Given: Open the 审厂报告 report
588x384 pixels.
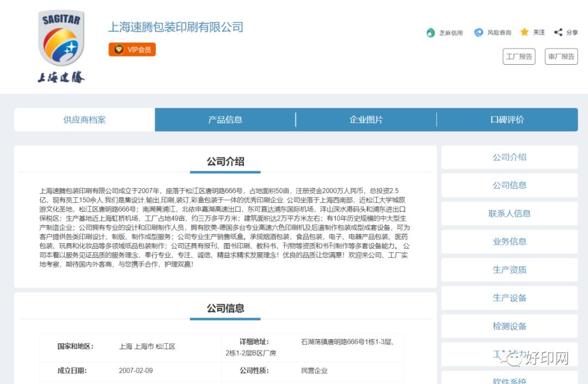Looking at the screenshot, I should point(561,56).
